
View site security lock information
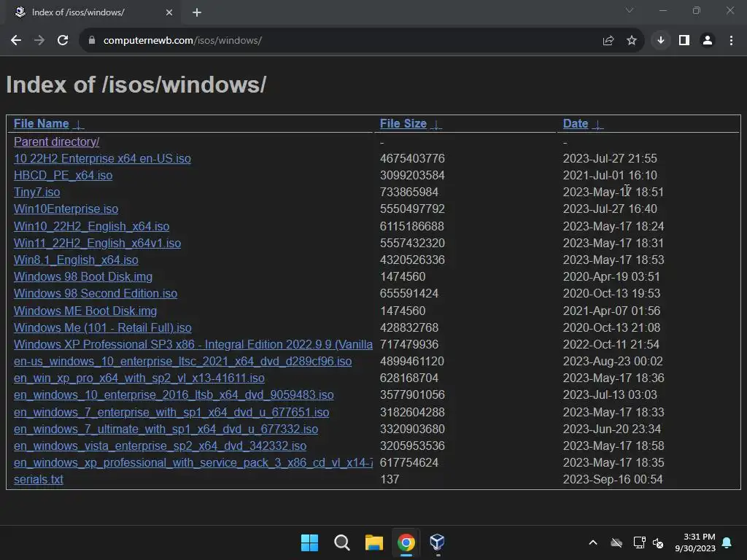tap(91, 41)
